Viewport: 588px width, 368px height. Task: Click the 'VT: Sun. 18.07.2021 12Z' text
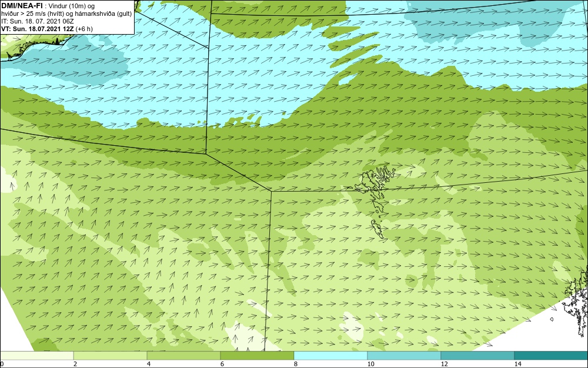pos(38,28)
